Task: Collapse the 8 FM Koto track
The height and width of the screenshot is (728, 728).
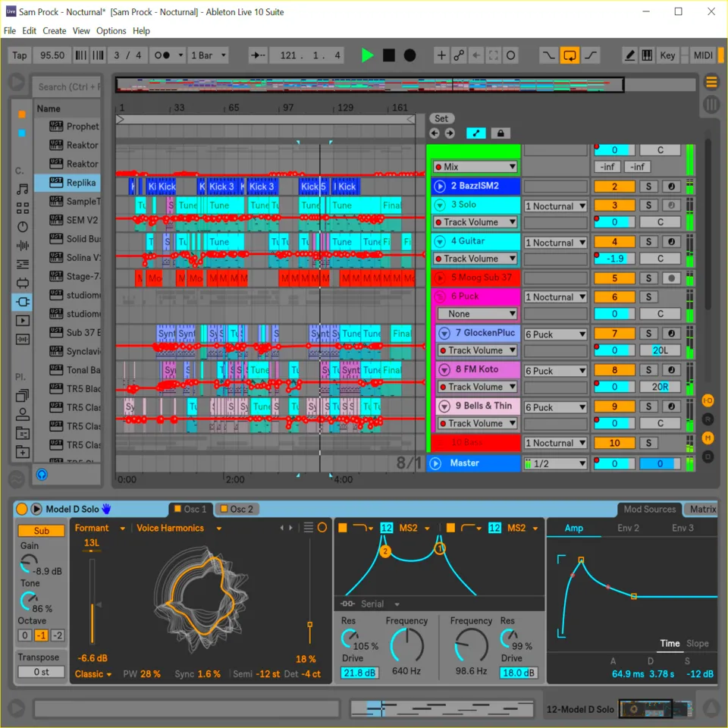Action: point(444,369)
